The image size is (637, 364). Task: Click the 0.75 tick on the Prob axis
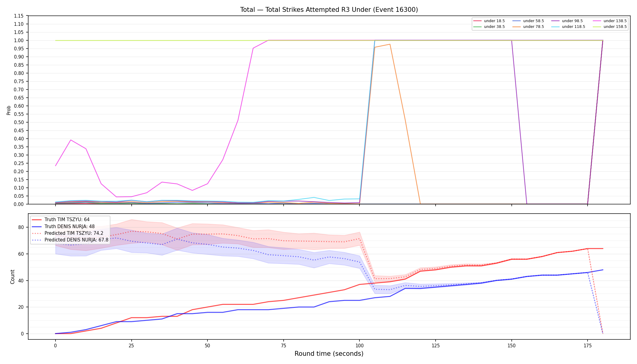coord(19,81)
